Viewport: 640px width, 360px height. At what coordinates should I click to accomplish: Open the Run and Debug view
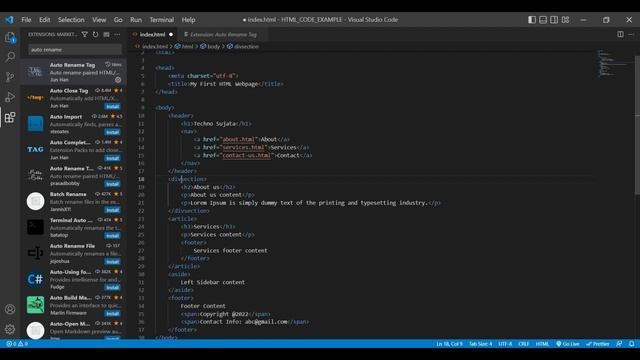[x=10, y=97]
